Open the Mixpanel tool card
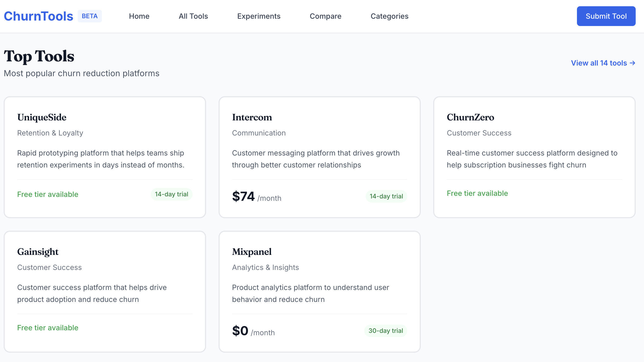Image resolution: width=644 pixels, height=362 pixels. click(319, 293)
